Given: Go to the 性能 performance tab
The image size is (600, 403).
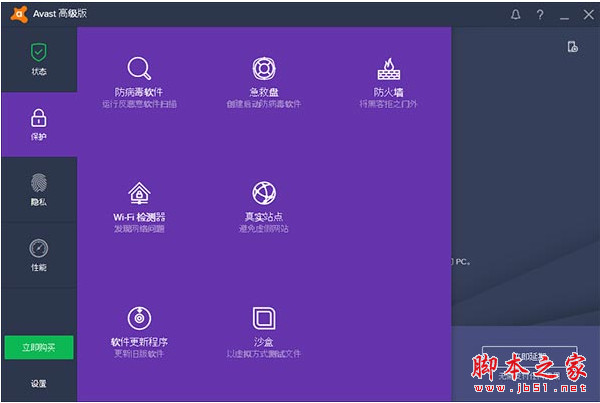Looking at the screenshot, I should 39,255.
